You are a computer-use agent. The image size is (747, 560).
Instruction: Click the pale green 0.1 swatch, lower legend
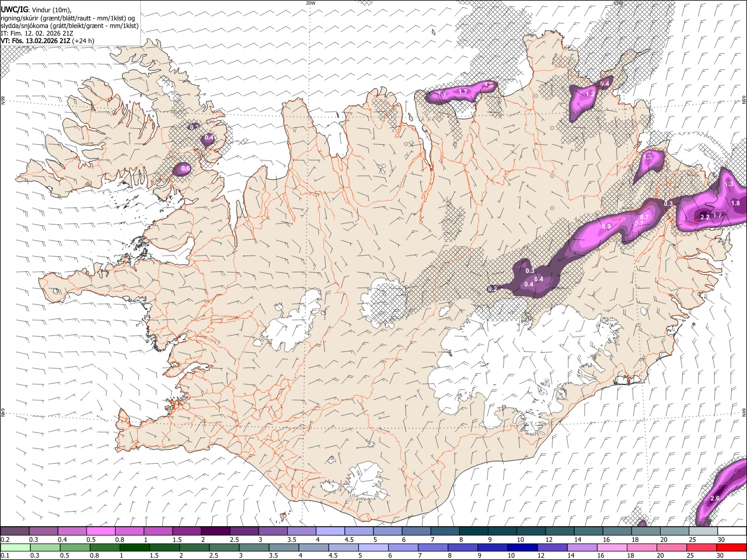tap(15, 547)
